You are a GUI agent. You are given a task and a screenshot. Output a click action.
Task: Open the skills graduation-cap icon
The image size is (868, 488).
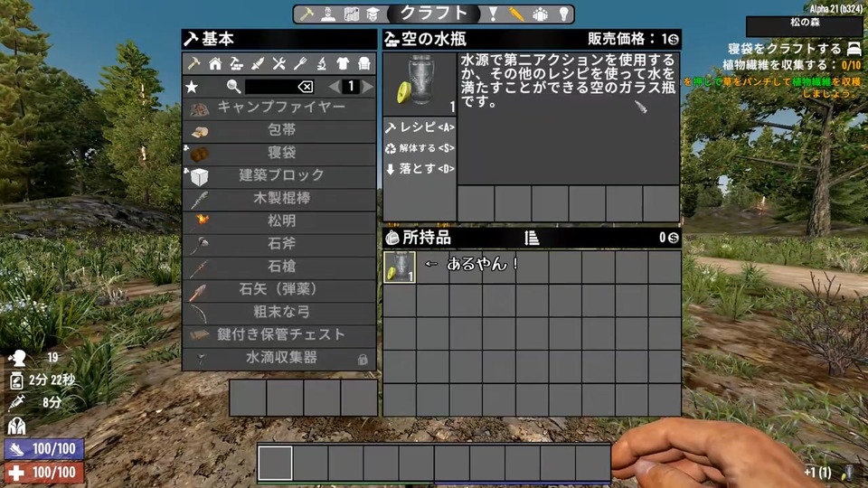373,14
